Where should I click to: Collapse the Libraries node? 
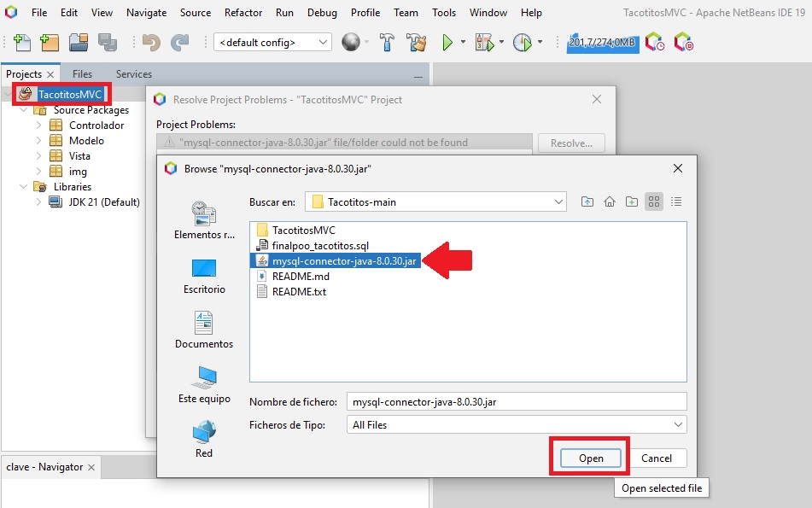pyautogui.click(x=23, y=186)
